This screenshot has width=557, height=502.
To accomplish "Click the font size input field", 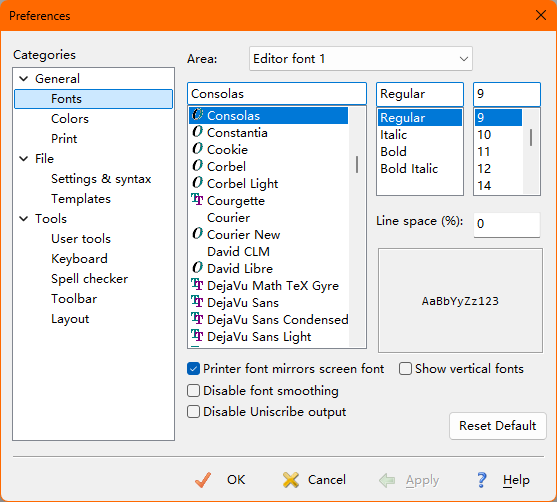I will (507, 94).
